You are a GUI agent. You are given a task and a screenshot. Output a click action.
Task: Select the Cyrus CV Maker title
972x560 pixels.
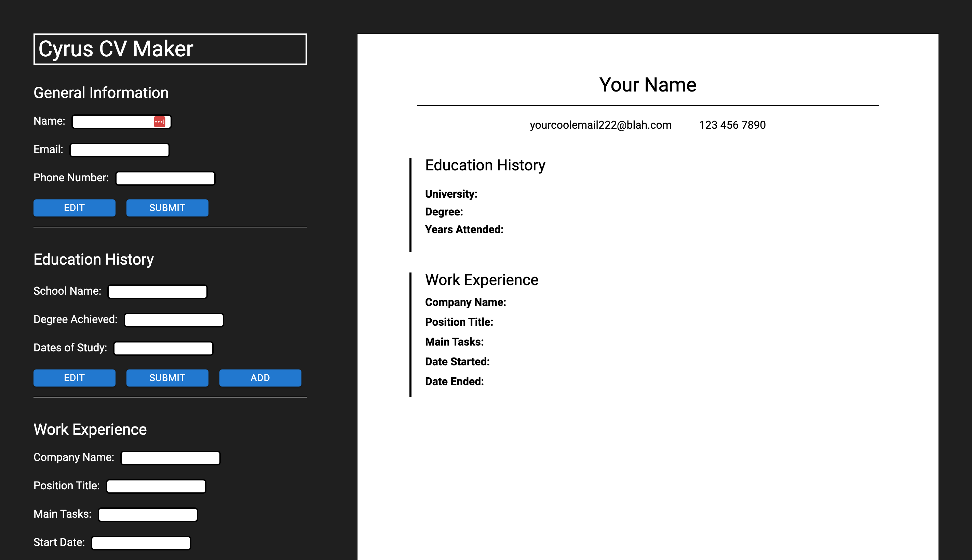point(116,49)
